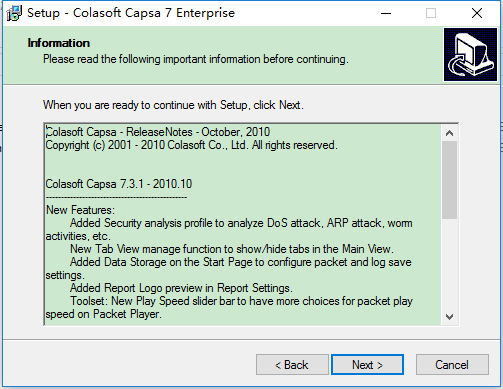Click the empty scrollbar track below the thumb

449,264
